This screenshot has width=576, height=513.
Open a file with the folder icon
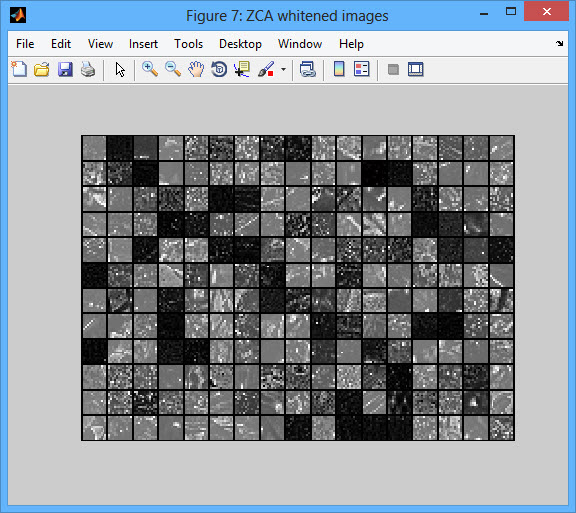(x=42, y=69)
